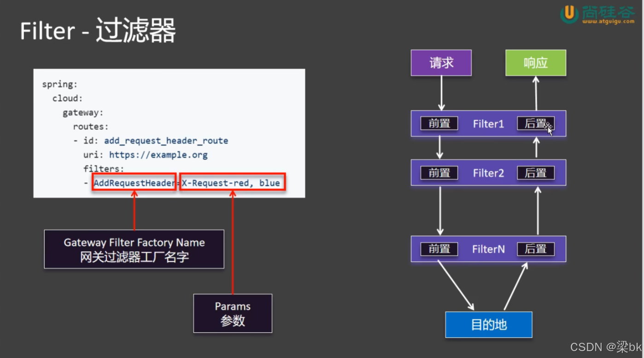
Task: Click the "Filter1" label
Action: 488,124
